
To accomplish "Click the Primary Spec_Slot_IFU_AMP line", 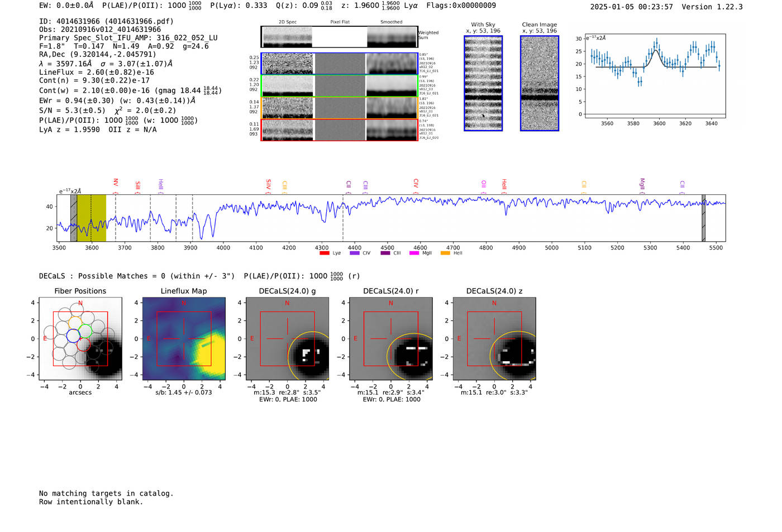I will [x=128, y=38].
